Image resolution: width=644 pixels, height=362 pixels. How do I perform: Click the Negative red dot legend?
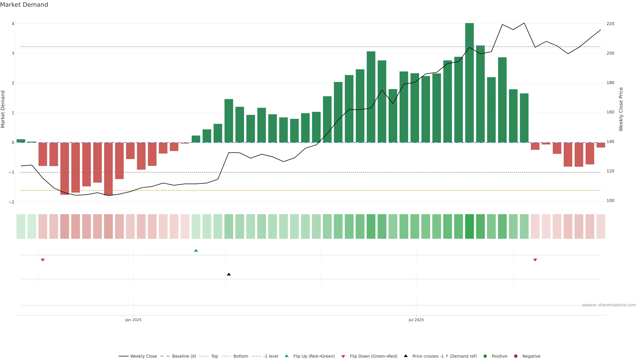coord(516,356)
